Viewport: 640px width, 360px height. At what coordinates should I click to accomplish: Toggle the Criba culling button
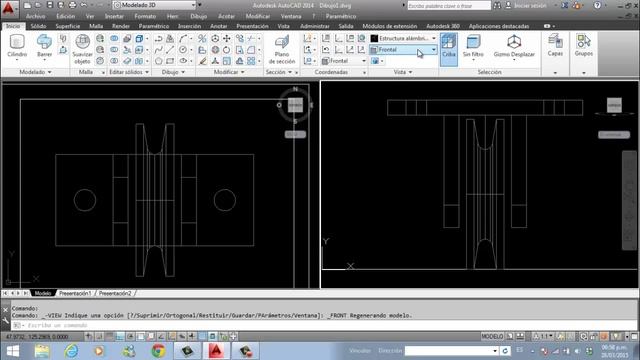tap(449, 49)
